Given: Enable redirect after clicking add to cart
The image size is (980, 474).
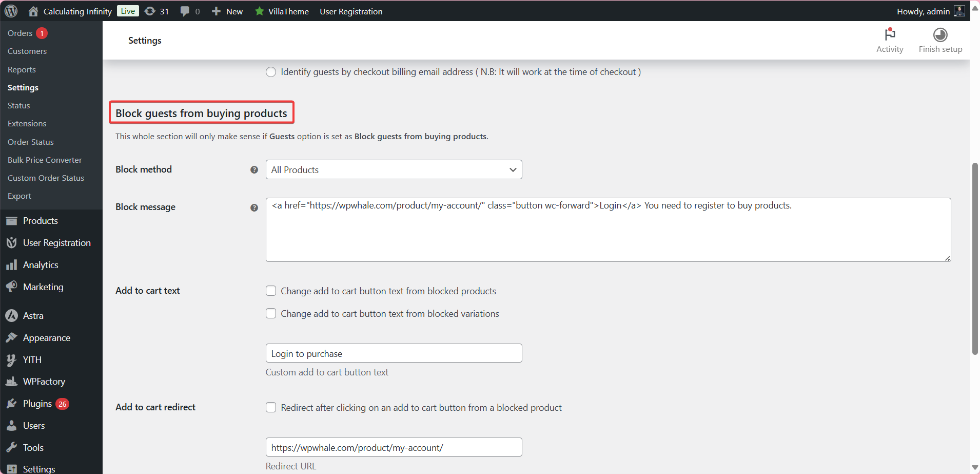Looking at the screenshot, I should (x=271, y=407).
